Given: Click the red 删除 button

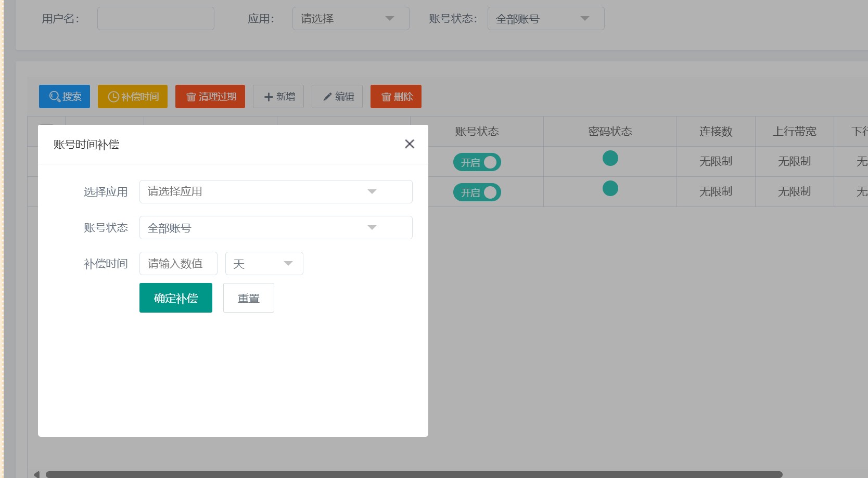Looking at the screenshot, I should (x=396, y=97).
